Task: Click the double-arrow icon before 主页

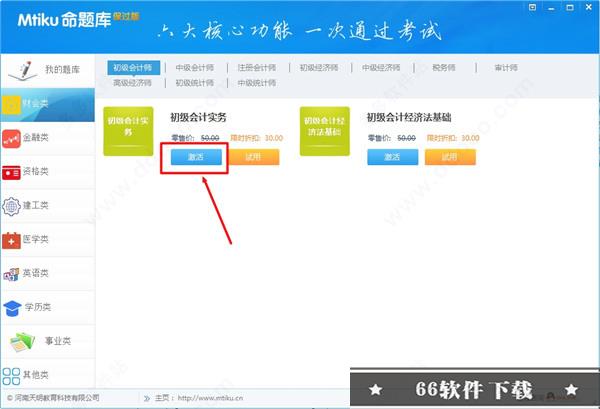Action: (x=147, y=398)
